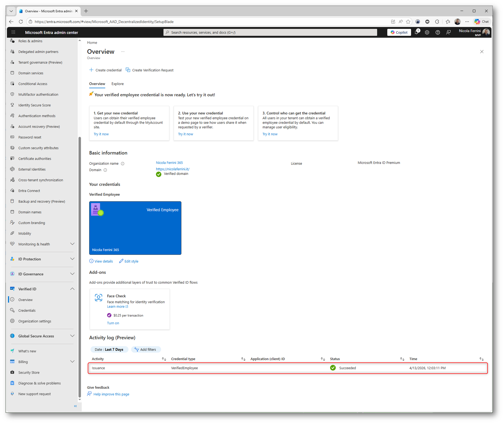Click the Add filters button

tap(145, 349)
